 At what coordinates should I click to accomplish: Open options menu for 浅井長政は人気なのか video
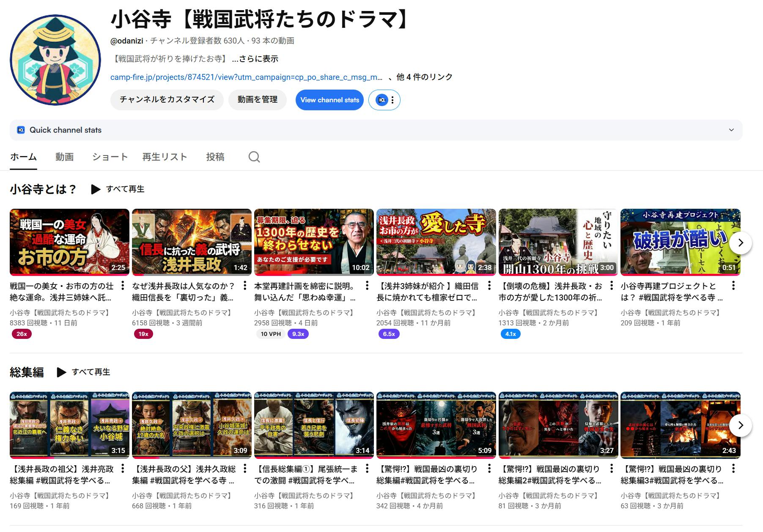coord(244,286)
